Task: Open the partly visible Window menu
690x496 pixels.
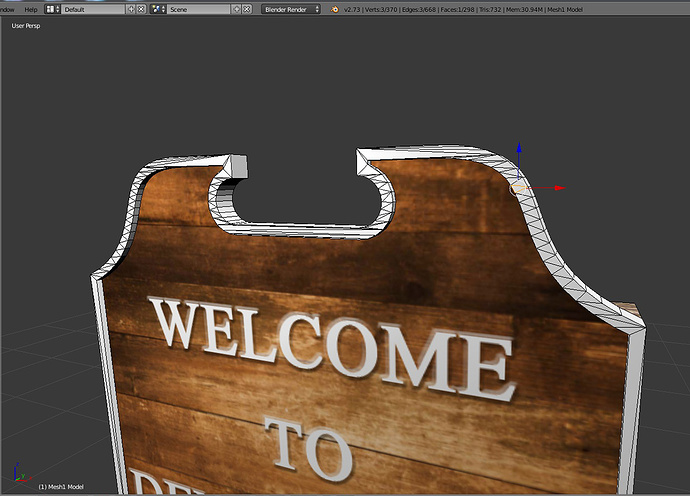Action: pyautogui.click(x=7, y=9)
